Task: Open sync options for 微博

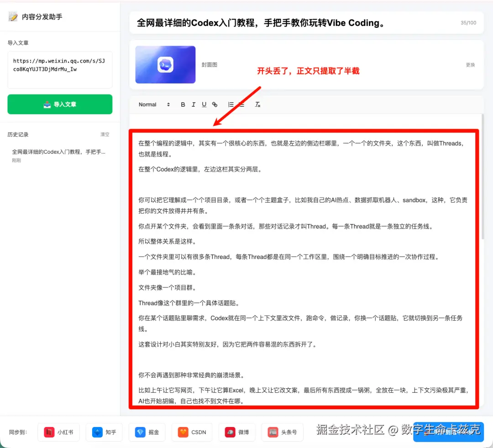Action: coord(237,432)
